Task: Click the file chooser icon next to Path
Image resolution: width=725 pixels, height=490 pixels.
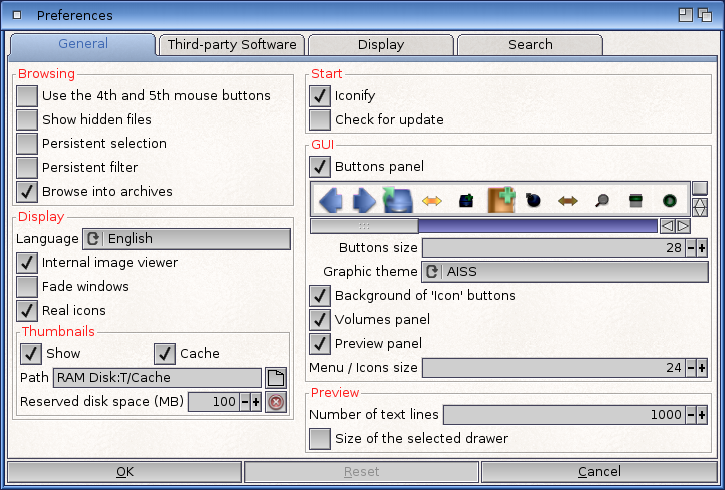Action: click(x=276, y=378)
